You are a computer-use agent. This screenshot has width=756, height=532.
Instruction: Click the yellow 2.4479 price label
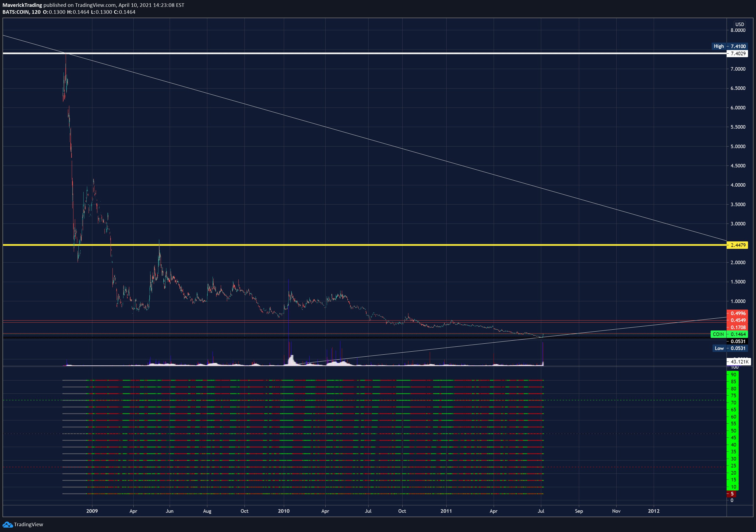click(x=738, y=245)
